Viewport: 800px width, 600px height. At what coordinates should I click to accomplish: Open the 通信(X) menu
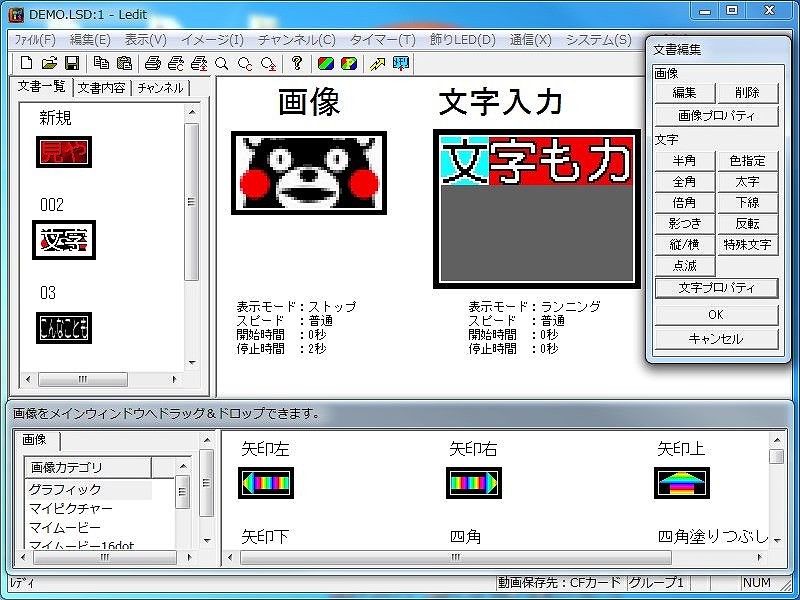click(x=530, y=40)
